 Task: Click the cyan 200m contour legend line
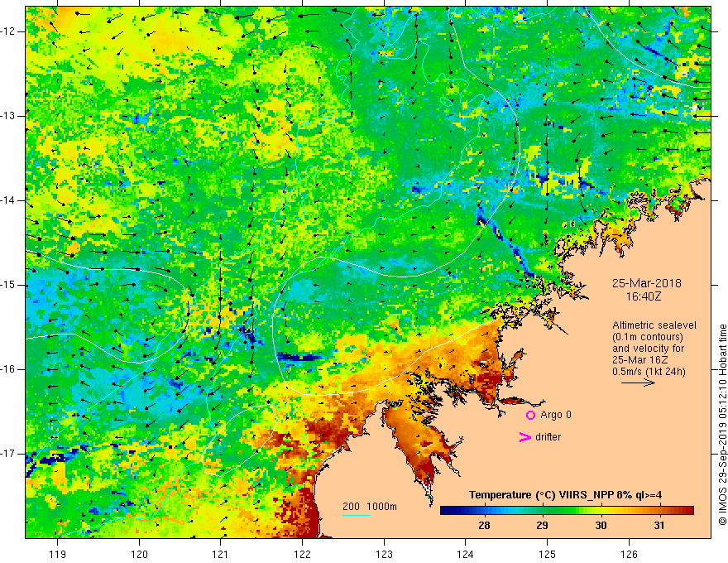(x=356, y=515)
